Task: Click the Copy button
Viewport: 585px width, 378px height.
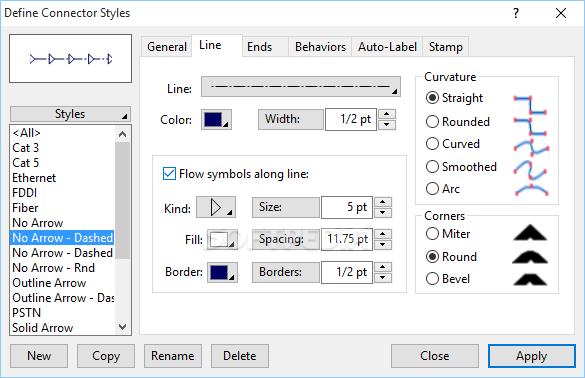Action: point(106,356)
